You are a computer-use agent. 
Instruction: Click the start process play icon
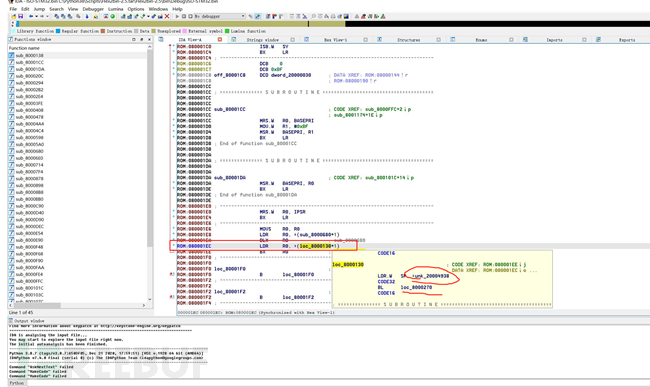coord(177,17)
